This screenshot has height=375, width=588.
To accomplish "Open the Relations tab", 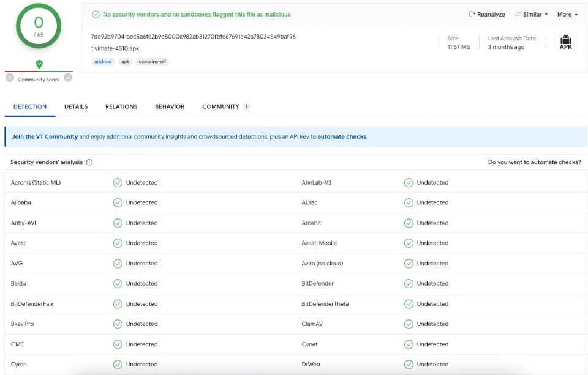I will (x=121, y=106).
